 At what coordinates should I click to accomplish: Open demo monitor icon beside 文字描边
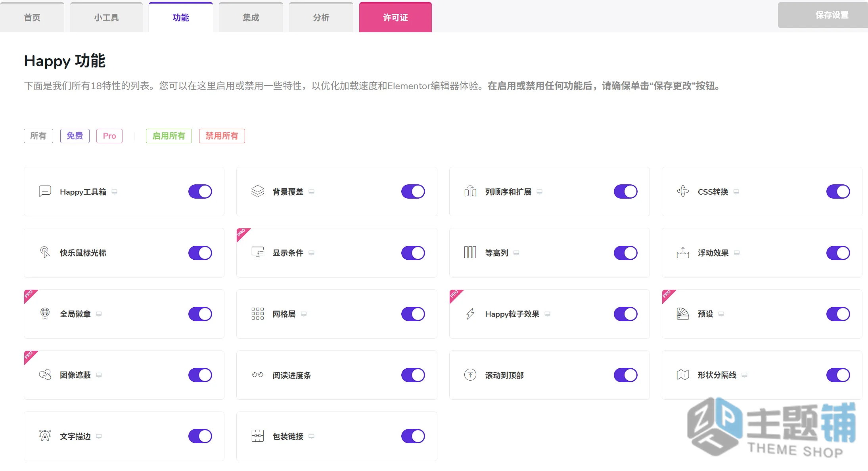99,437
